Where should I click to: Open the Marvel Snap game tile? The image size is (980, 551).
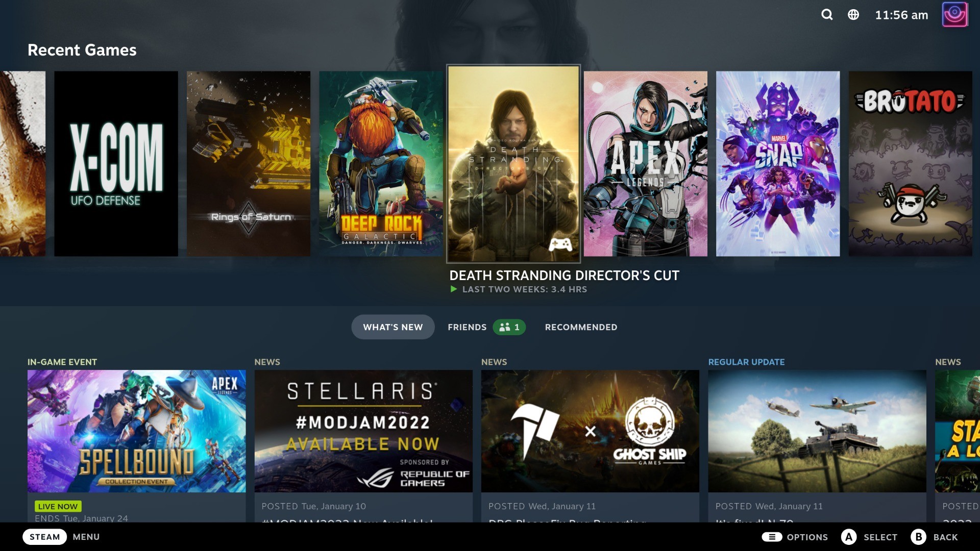[777, 163]
